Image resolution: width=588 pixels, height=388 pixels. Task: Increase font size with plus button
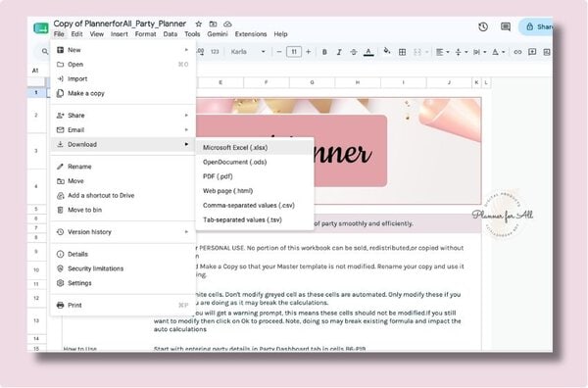pos(309,52)
